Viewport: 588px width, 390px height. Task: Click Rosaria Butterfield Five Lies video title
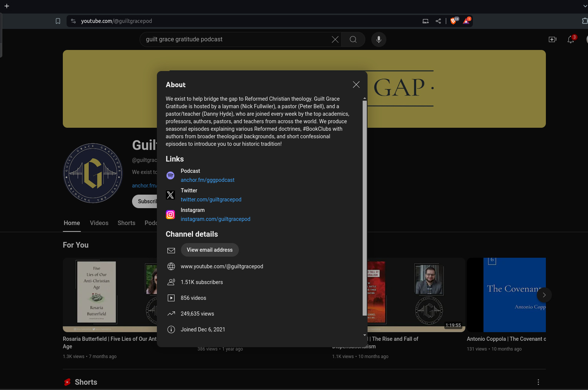pos(109,343)
